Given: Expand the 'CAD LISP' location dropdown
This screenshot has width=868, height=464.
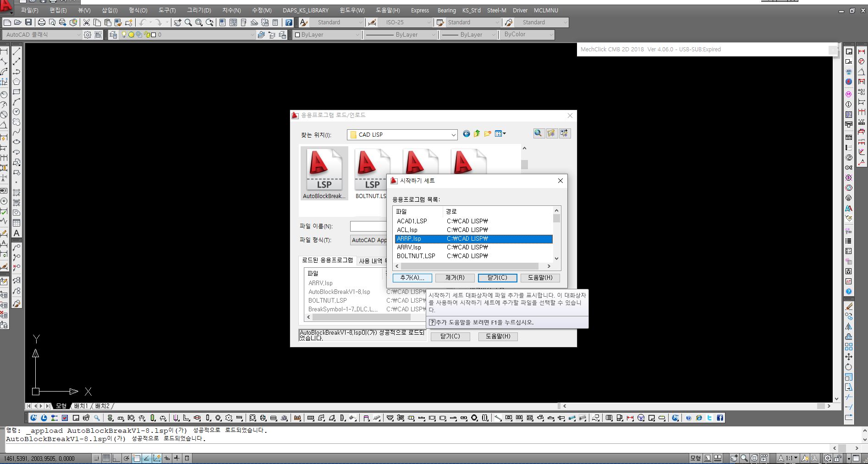Looking at the screenshot, I should (x=453, y=135).
